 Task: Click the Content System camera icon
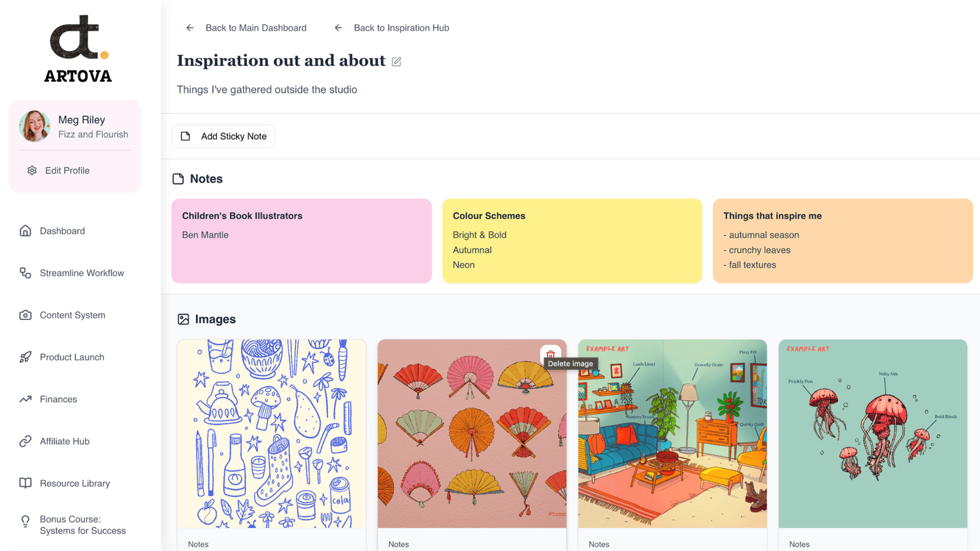click(x=25, y=315)
